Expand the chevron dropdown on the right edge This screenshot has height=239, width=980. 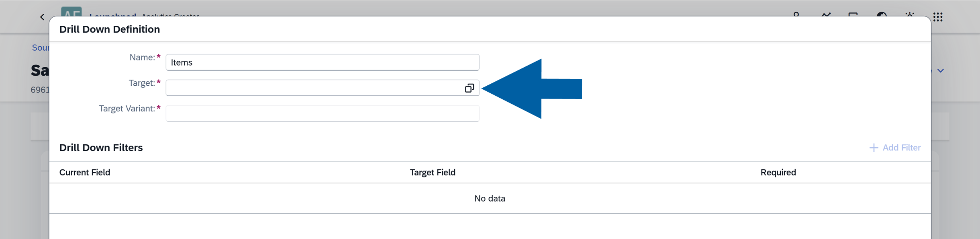[x=941, y=70]
